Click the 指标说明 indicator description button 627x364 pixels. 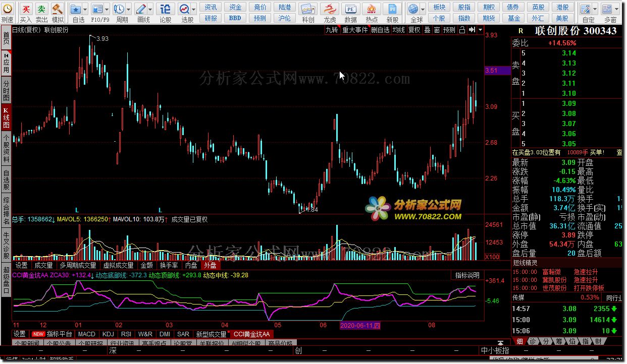point(467,275)
